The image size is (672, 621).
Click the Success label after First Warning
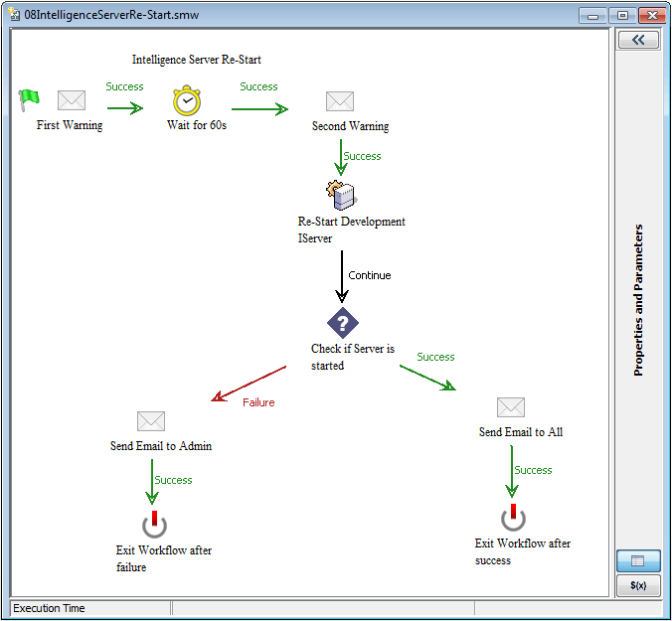[x=124, y=86]
